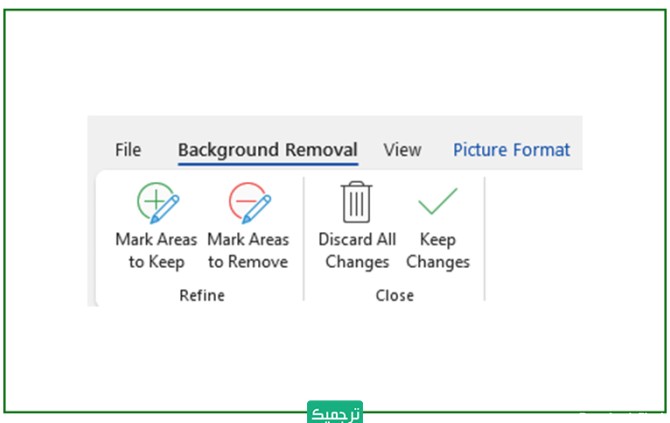Open the File tab
This screenshot has width=670, height=423.
pyautogui.click(x=128, y=150)
